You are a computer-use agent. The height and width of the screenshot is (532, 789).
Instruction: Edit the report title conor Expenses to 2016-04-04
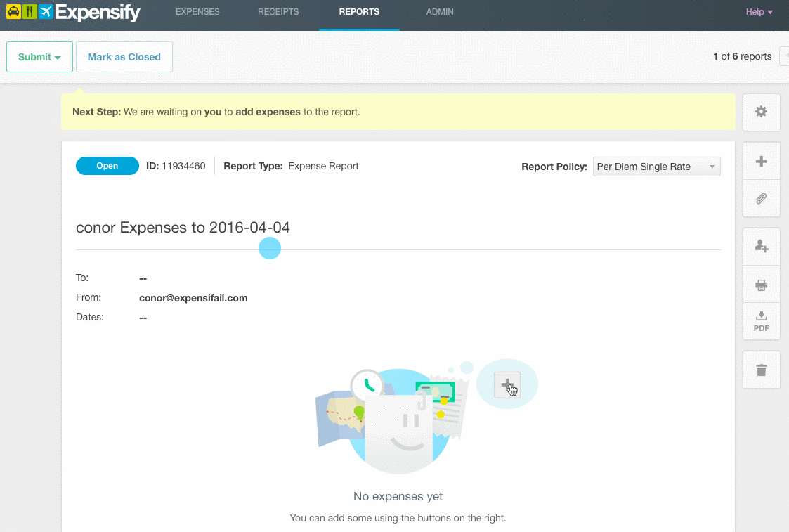pos(183,228)
